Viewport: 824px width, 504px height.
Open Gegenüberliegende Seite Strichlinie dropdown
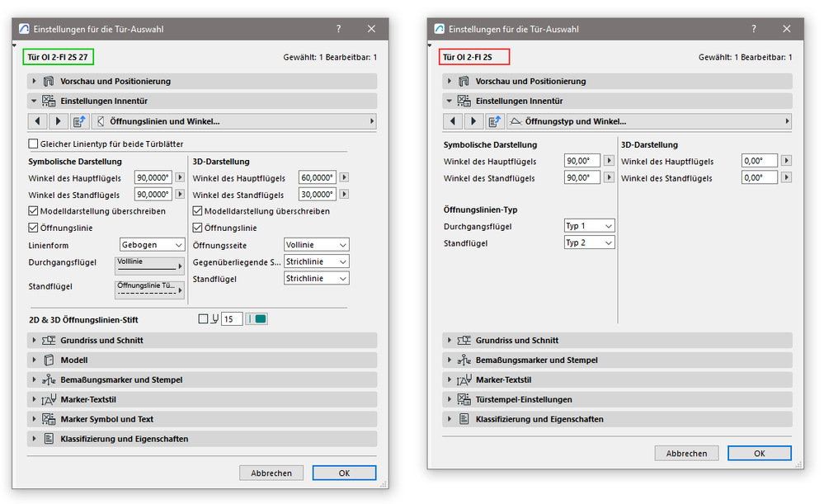click(x=317, y=261)
